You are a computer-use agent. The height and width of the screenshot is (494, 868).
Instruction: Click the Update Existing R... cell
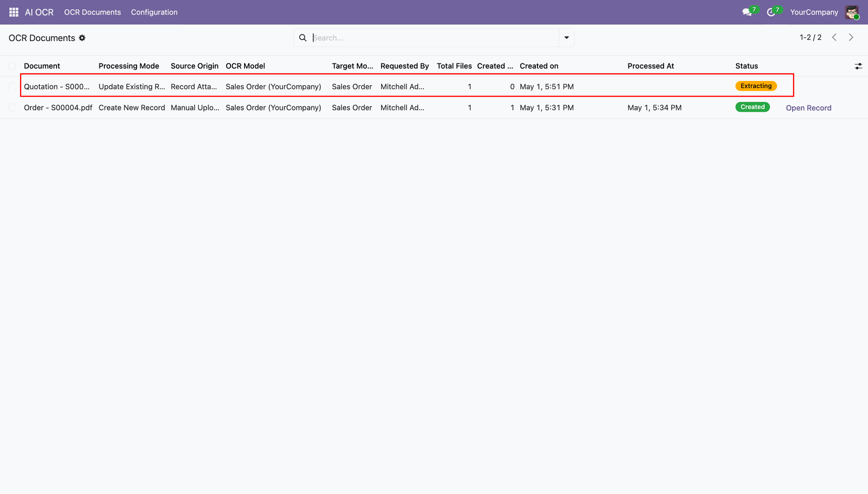point(132,86)
